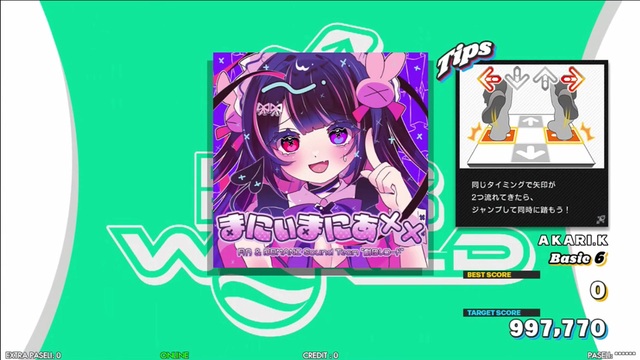Click the ONLINE status indicator
The image size is (640, 360).
pyautogui.click(x=174, y=355)
